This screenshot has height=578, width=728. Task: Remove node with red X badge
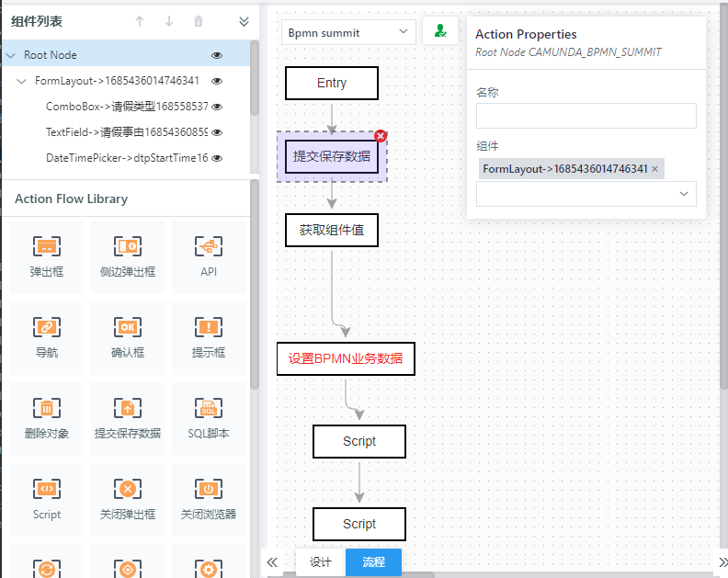[381, 136]
